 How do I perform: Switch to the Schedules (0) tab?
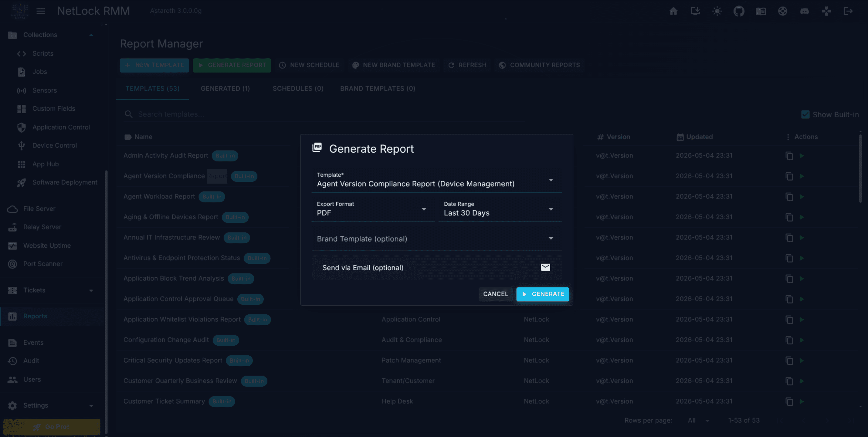click(x=298, y=89)
